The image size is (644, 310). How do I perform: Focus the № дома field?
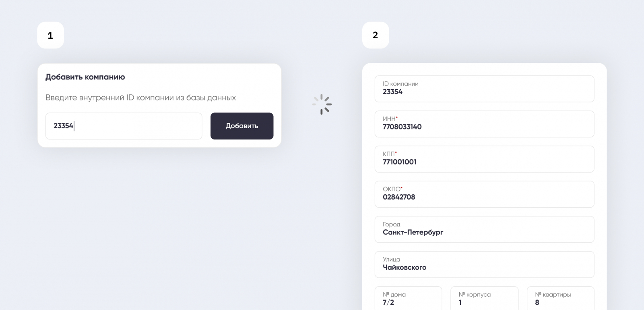click(408, 299)
